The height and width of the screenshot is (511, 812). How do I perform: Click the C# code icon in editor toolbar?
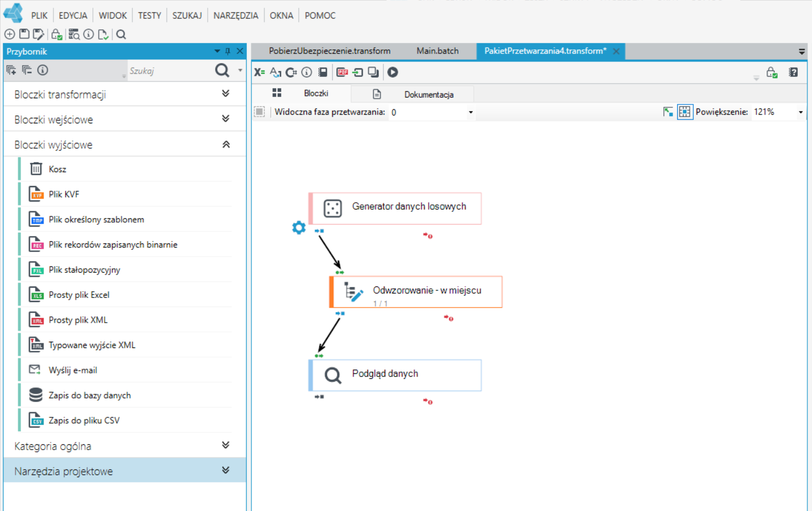[x=292, y=72]
